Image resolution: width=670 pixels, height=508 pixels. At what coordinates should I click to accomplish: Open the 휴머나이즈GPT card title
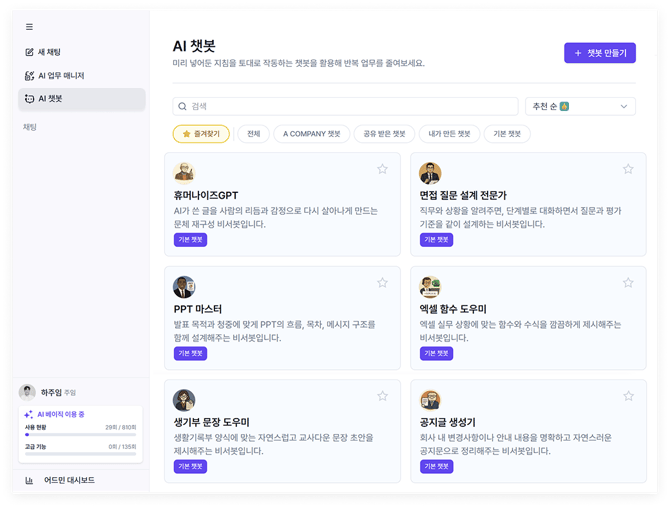(206, 196)
